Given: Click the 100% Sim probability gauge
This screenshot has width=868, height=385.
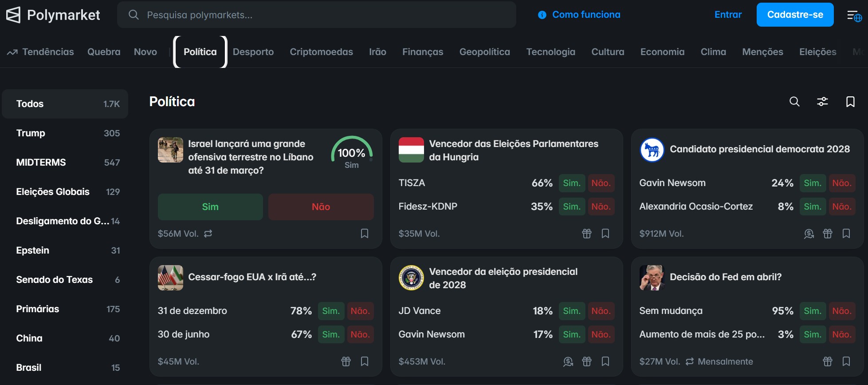Looking at the screenshot, I should click(352, 154).
